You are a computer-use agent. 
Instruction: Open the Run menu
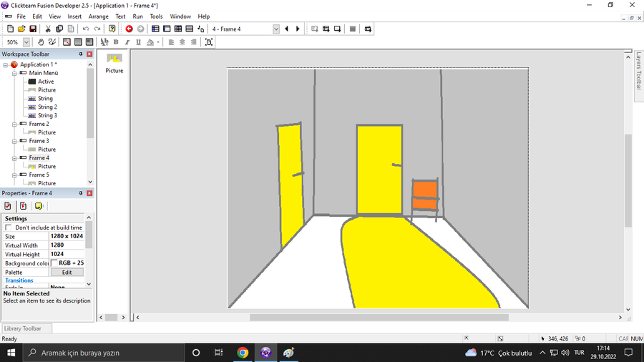tap(137, 16)
